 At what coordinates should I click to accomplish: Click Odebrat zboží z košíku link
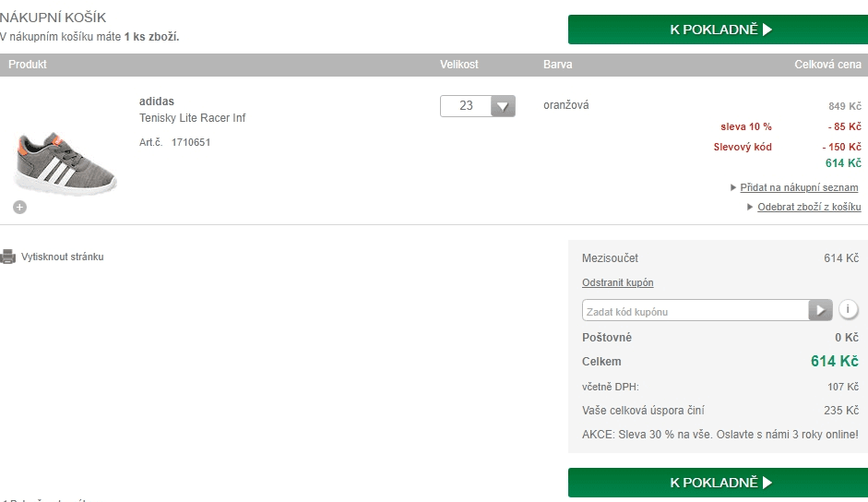(x=809, y=207)
